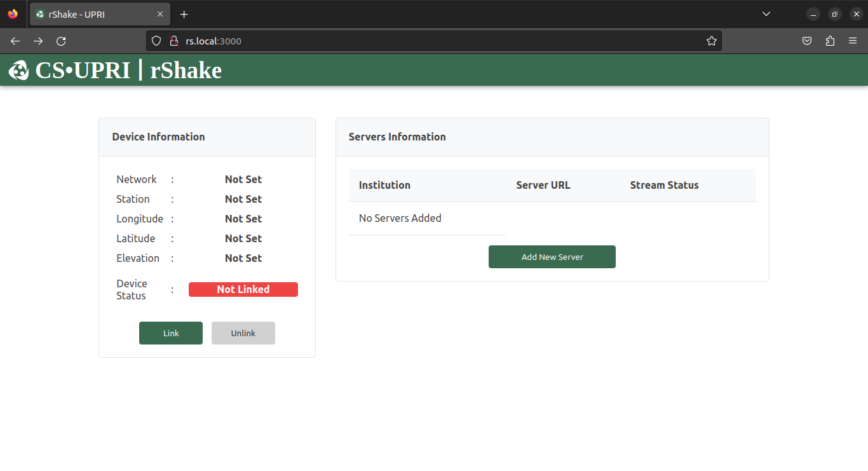Click the forward navigation arrow
868x471 pixels.
(37, 41)
